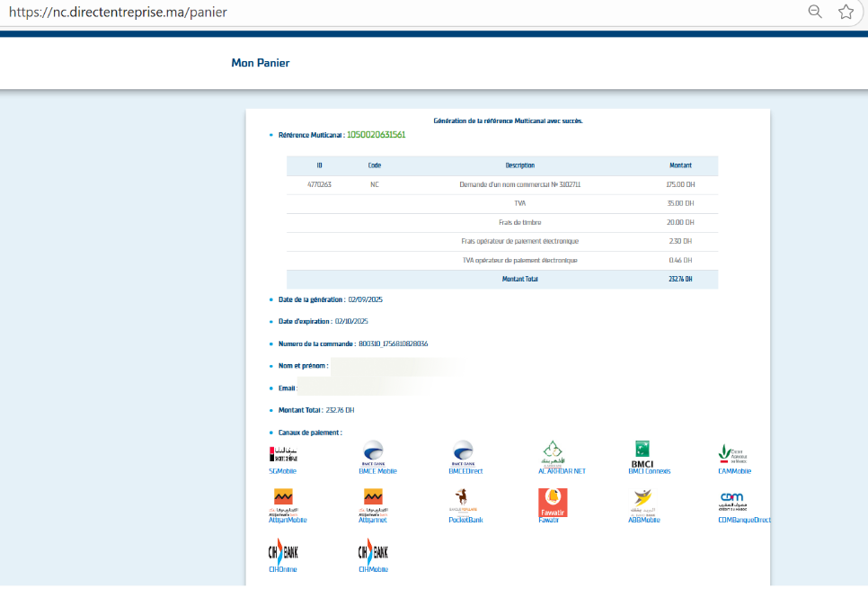Select the Mon Panier header tab
Screen dimensions: 868x589
(261, 63)
